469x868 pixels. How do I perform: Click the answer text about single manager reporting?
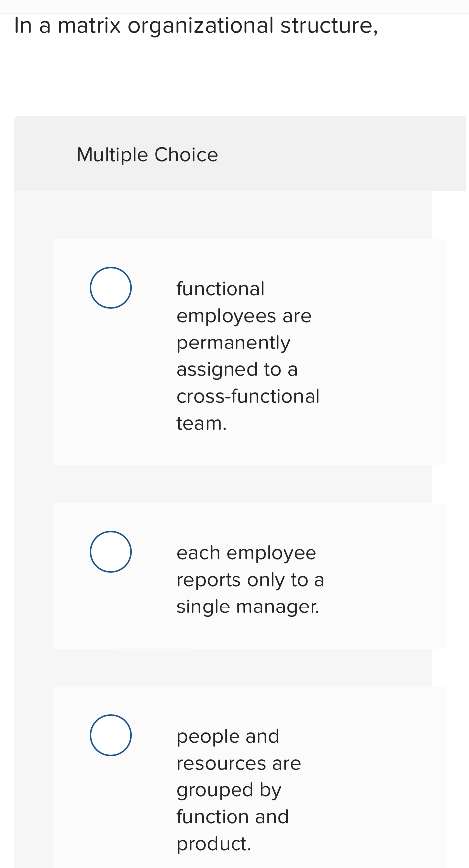point(251,579)
